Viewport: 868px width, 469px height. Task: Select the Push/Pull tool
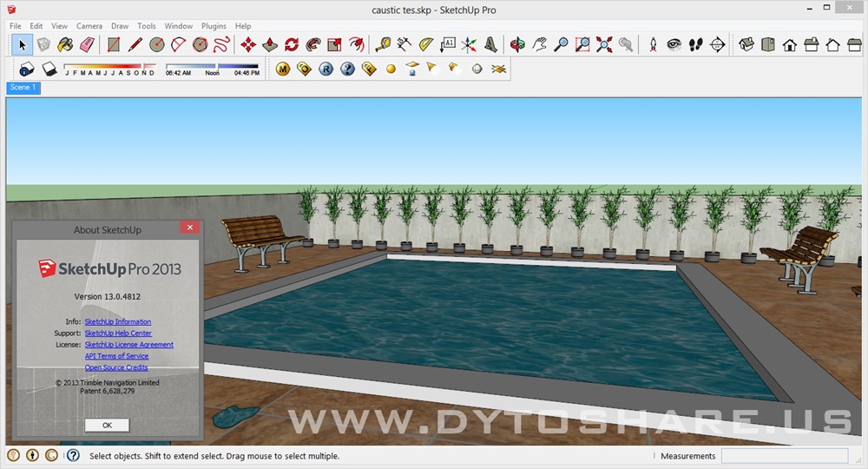pyautogui.click(x=270, y=45)
